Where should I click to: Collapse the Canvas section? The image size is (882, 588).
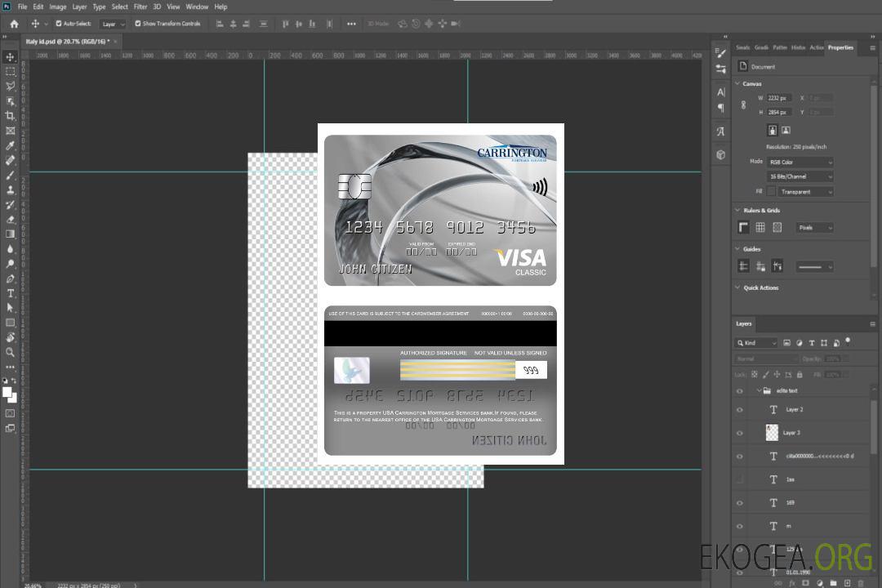point(737,83)
